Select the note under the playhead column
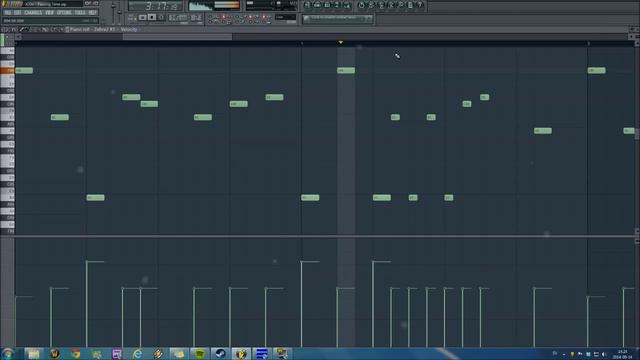640x360 pixels. tap(346, 71)
